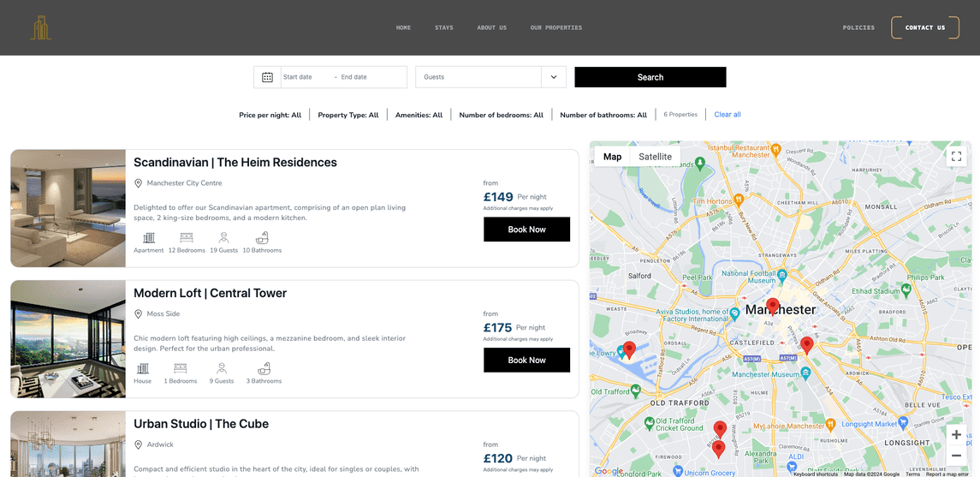Zoom in on the map

coord(956,434)
